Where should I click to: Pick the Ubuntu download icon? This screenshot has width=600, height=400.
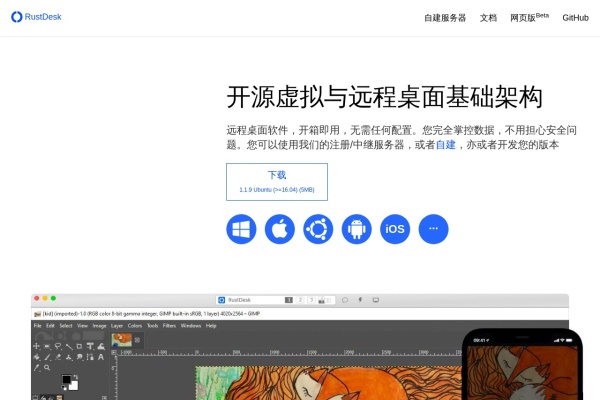pyautogui.click(x=318, y=229)
